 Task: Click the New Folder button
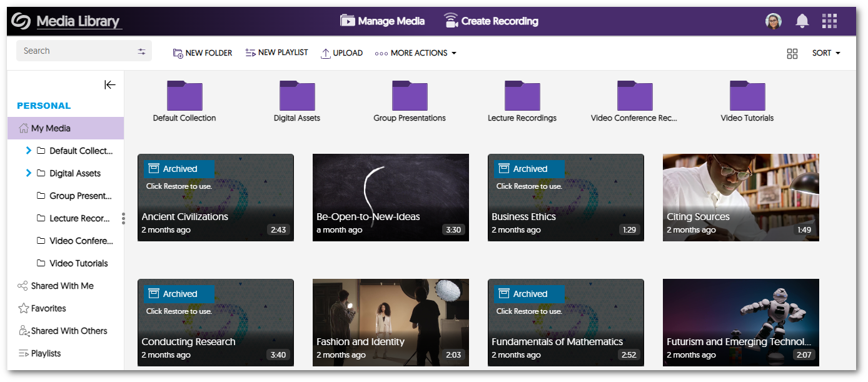click(202, 53)
